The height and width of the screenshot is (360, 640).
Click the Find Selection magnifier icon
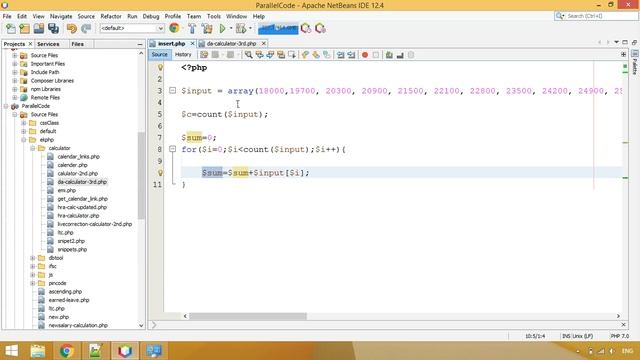(x=249, y=55)
